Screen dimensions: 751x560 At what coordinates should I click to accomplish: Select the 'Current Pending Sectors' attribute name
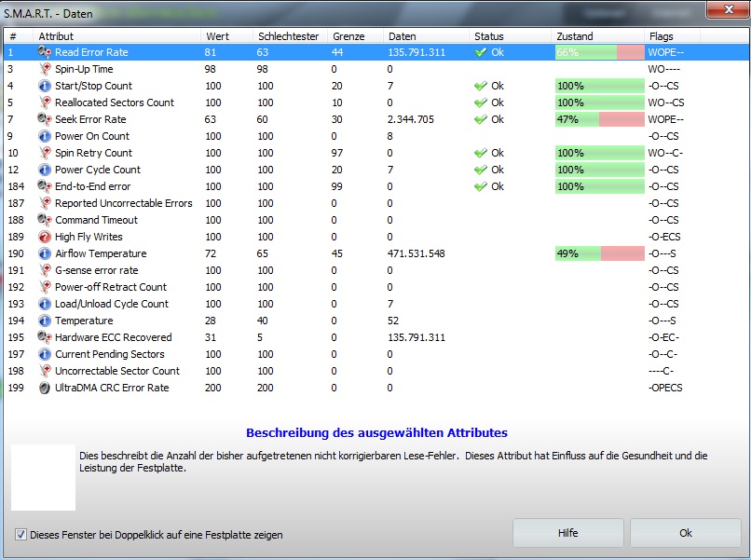point(110,354)
